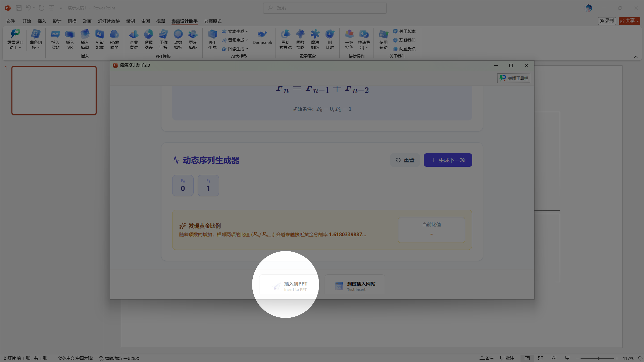
Task: Start the 倒计时 tool
Action: click(x=330, y=40)
